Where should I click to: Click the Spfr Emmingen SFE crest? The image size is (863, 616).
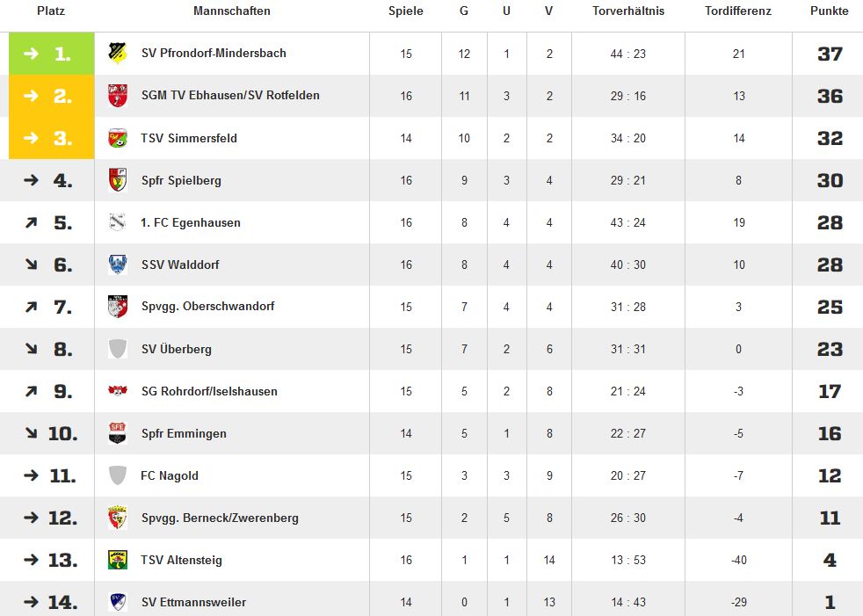click(x=117, y=433)
